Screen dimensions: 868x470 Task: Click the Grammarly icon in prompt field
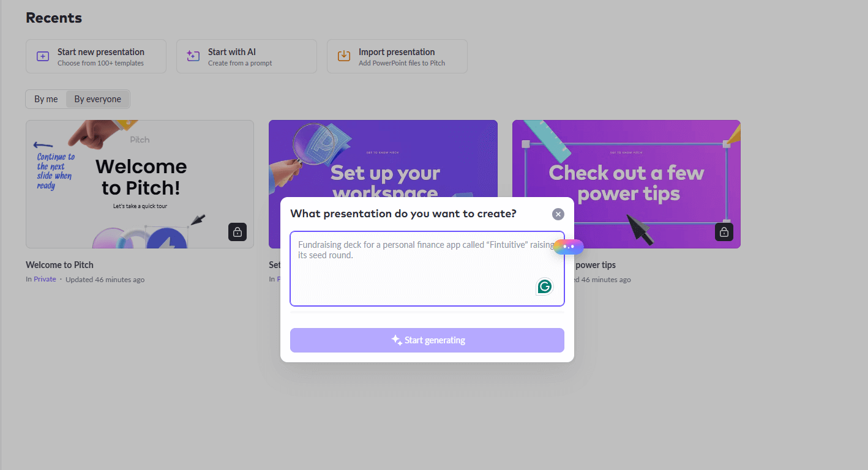tap(544, 286)
